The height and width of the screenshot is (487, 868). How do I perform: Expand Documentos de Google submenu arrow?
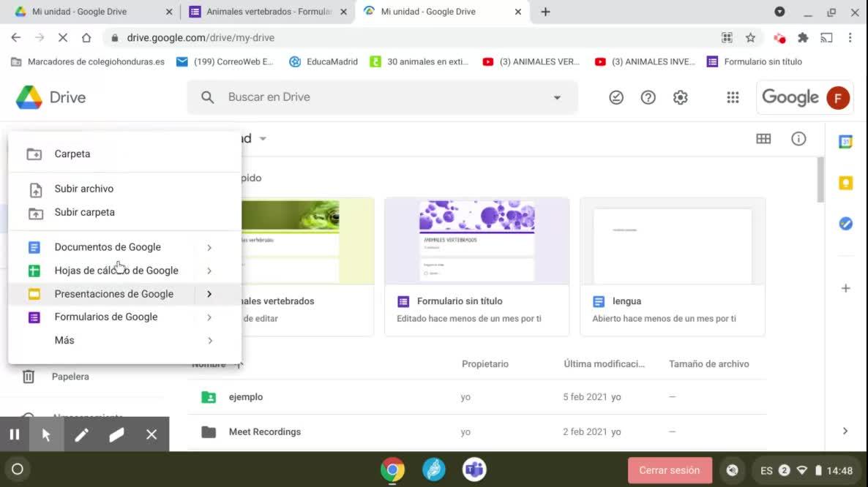pos(209,248)
